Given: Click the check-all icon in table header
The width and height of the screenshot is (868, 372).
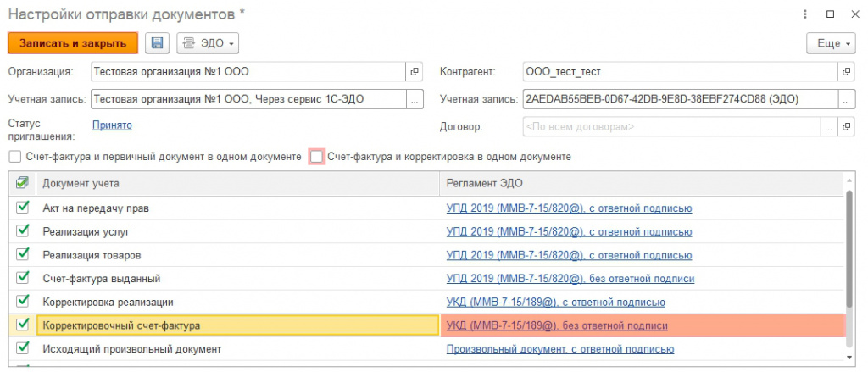Looking at the screenshot, I should click(22, 182).
